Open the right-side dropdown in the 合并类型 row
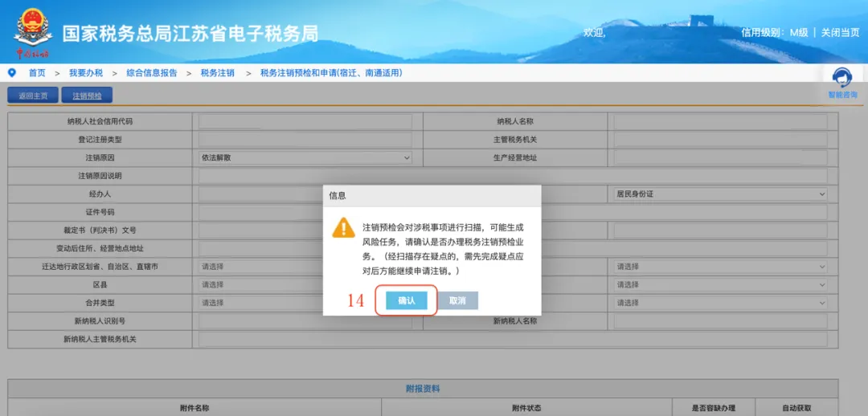The image size is (868, 416). point(720,303)
